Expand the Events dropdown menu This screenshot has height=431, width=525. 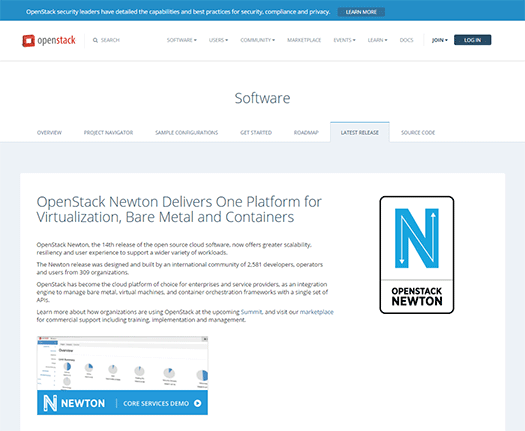click(344, 40)
